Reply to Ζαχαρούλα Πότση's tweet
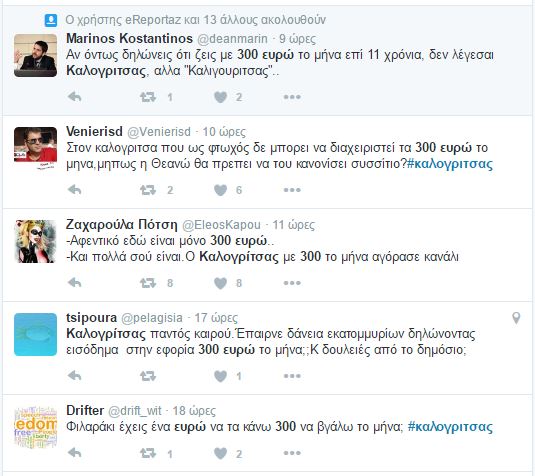 point(74,283)
